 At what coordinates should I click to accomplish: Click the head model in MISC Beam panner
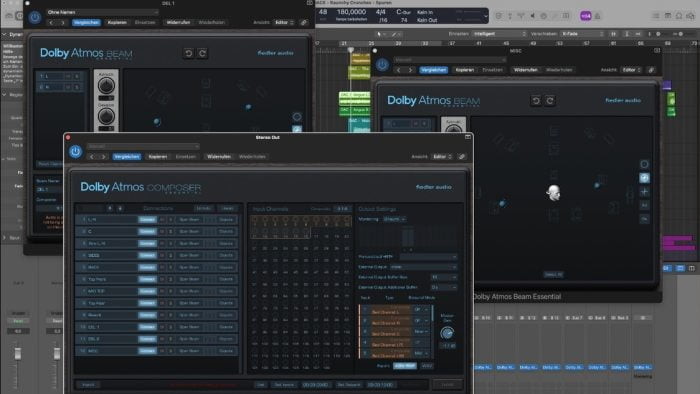coord(553,193)
